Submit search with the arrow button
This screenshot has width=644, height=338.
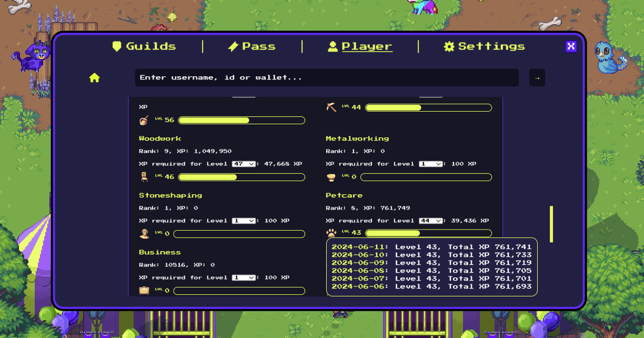tap(537, 77)
